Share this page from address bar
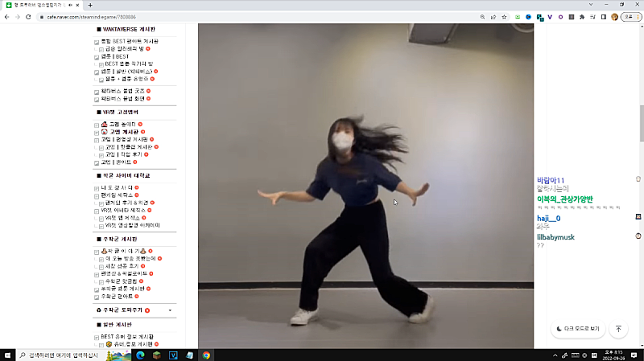This screenshot has width=644, height=361. click(493, 17)
